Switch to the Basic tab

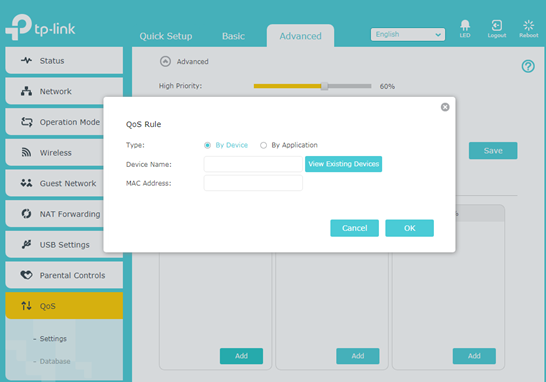(x=233, y=36)
